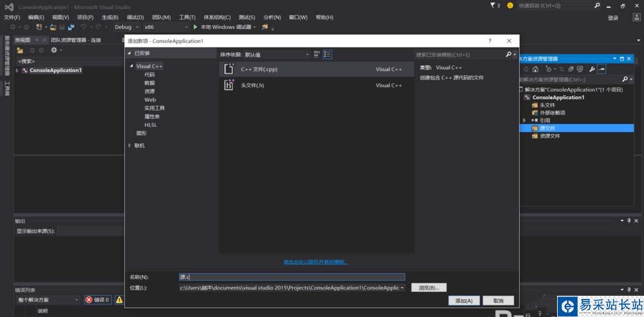Viewport: 644px width, 317px height.
Task: Click the help question mark in dialog title
Action: point(489,41)
